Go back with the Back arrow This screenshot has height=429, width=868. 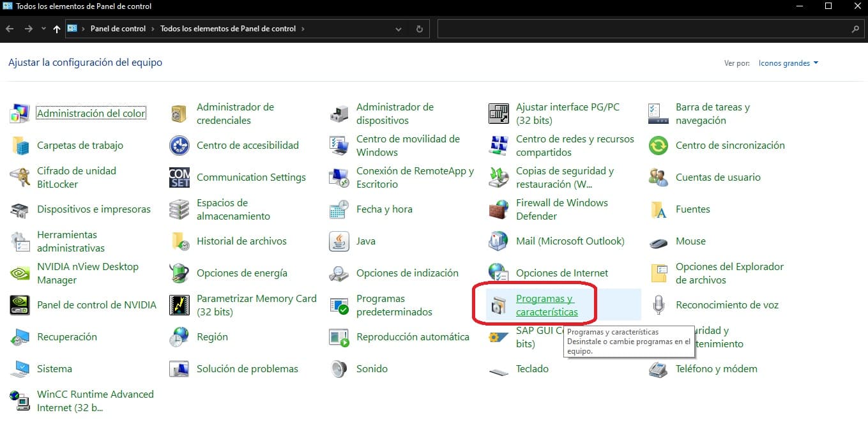tap(10, 29)
